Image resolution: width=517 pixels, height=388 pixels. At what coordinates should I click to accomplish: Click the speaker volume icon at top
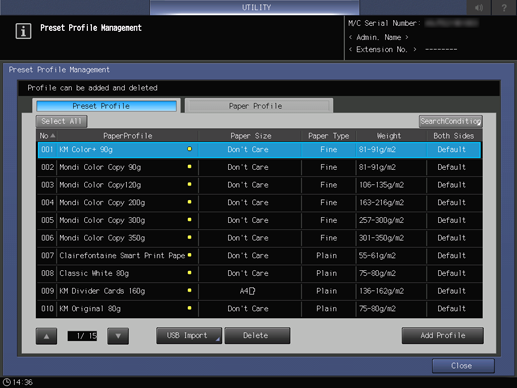pyautogui.click(x=479, y=7)
